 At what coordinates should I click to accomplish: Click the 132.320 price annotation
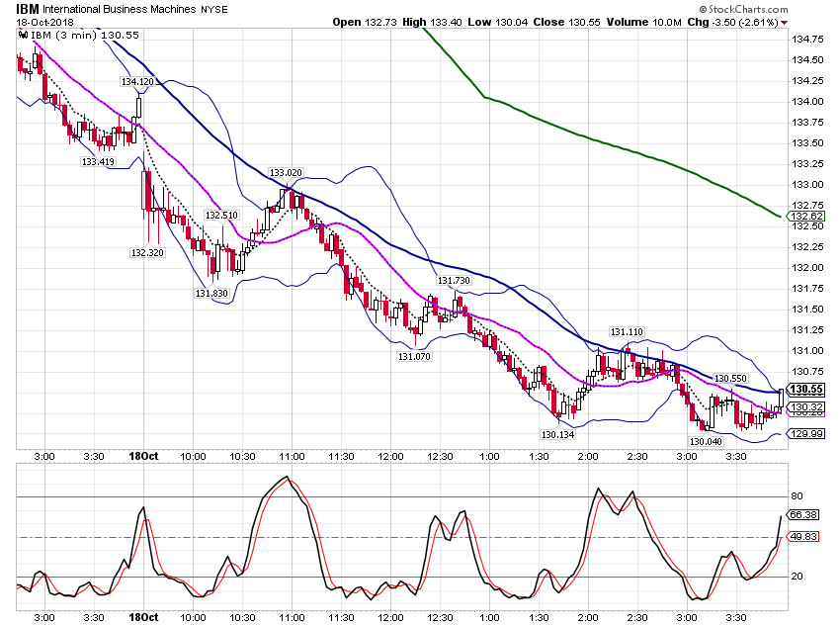(x=147, y=252)
